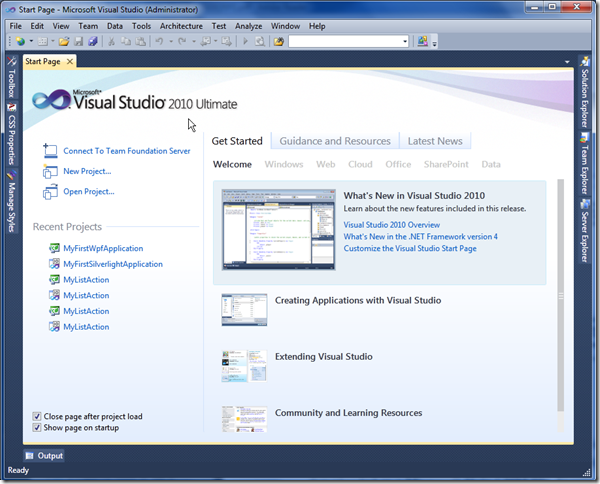
Task: Select the Office sub-tab
Action: pos(398,165)
